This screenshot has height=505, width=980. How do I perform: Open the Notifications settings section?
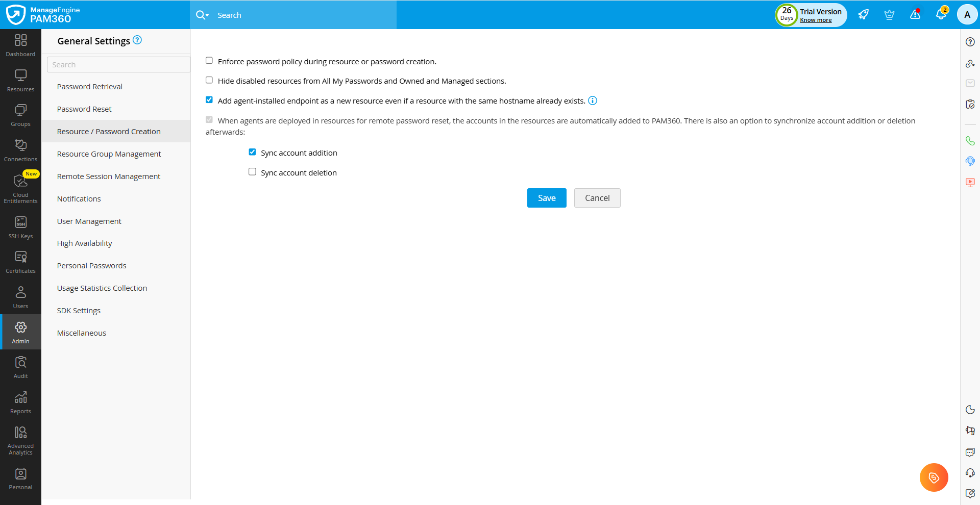(x=79, y=198)
